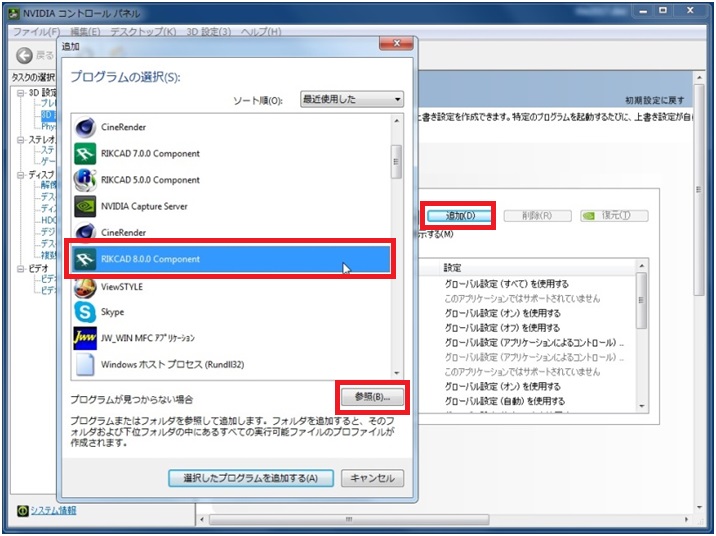Screen dimensions: 716x536
Task: Click the NVIDIA Control Panel title bar icon
Action: tap(14, 14)
